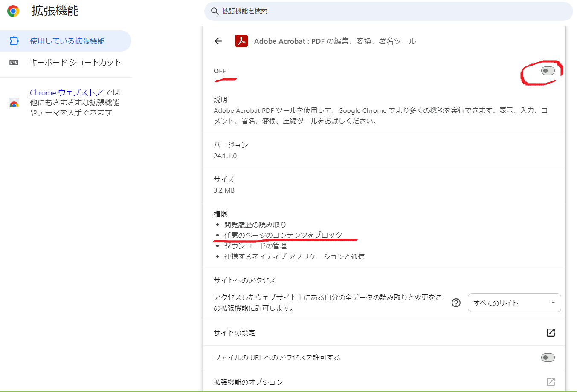Click the Chrome logo icon beside 拡張機能 title

click(13, 11)
